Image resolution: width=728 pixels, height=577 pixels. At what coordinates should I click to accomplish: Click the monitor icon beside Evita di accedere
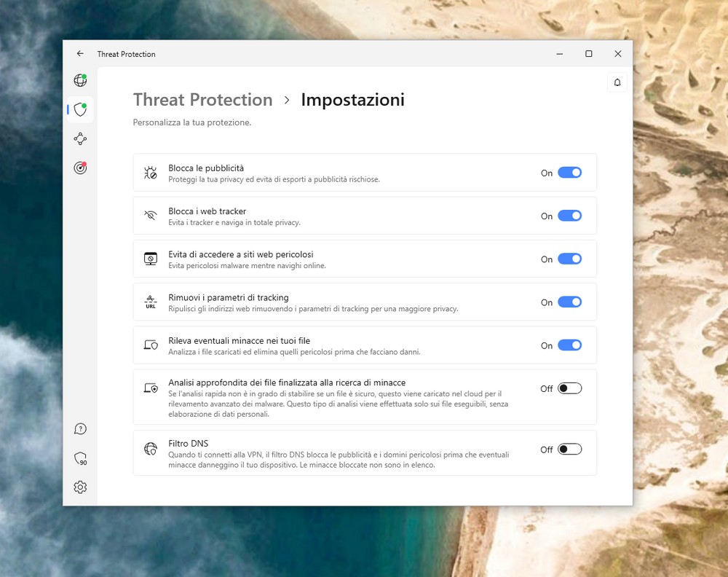(151, 259)
